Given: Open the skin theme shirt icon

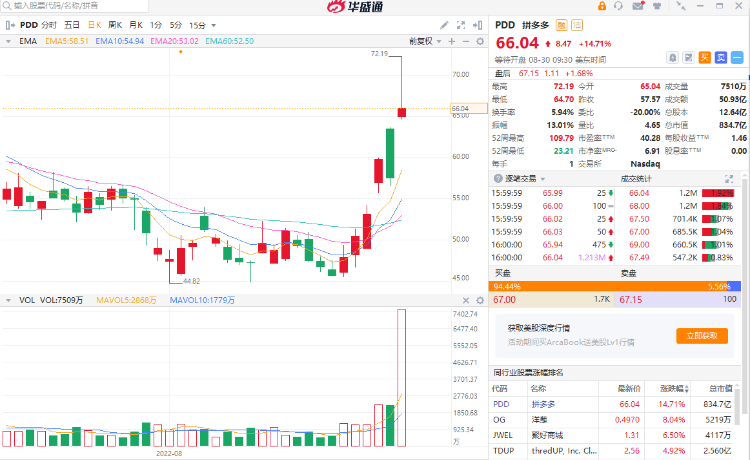Looking at the screenshot, I should coord(657,6).
